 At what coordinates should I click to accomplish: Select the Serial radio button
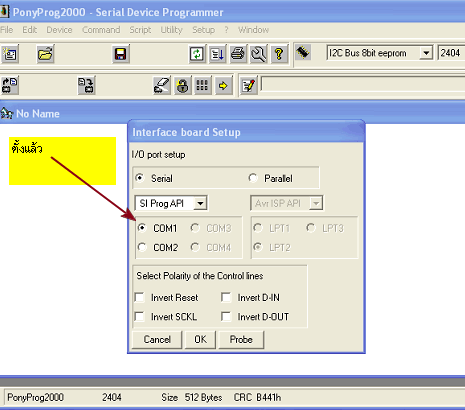coord(140,178)
